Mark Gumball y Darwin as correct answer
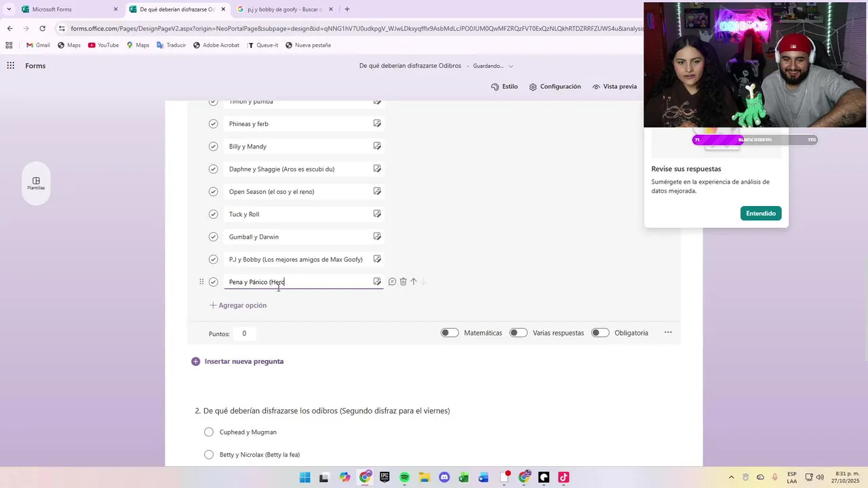This screenshot has width=868, height=488. (213, 237)
